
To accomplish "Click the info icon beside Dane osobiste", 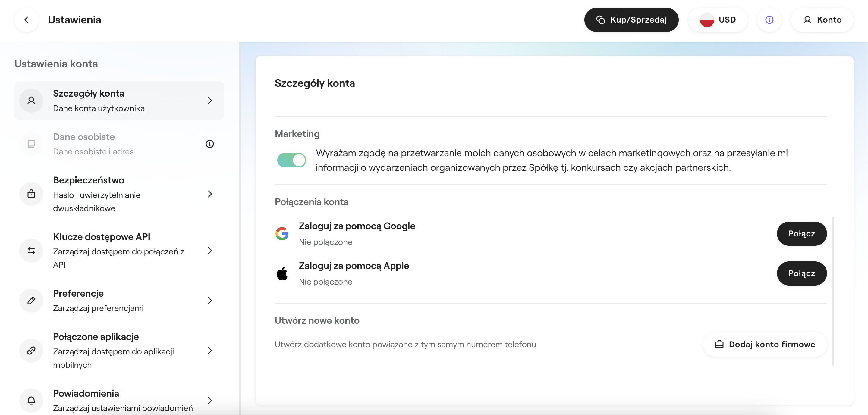I will 209,144.
